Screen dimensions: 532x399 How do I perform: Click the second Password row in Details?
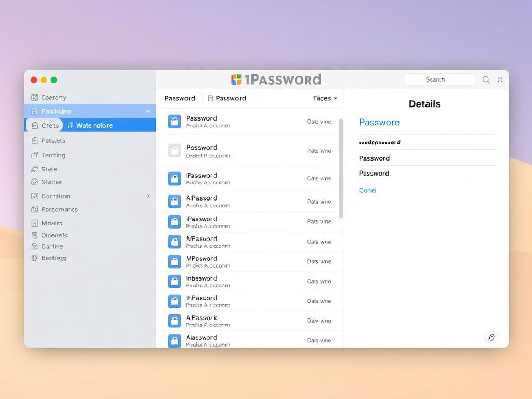(x=427, y=173)
